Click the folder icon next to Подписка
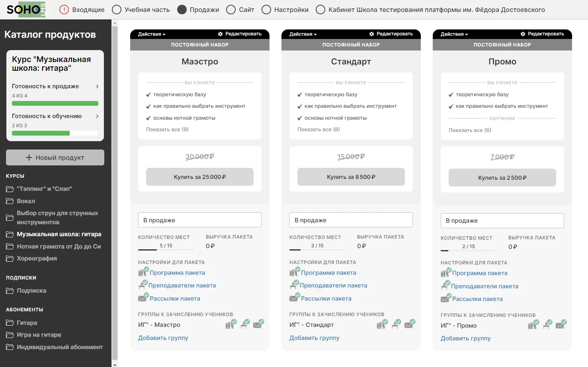Image resolution: width=588 pixels, height=367 pixels. 10,291
